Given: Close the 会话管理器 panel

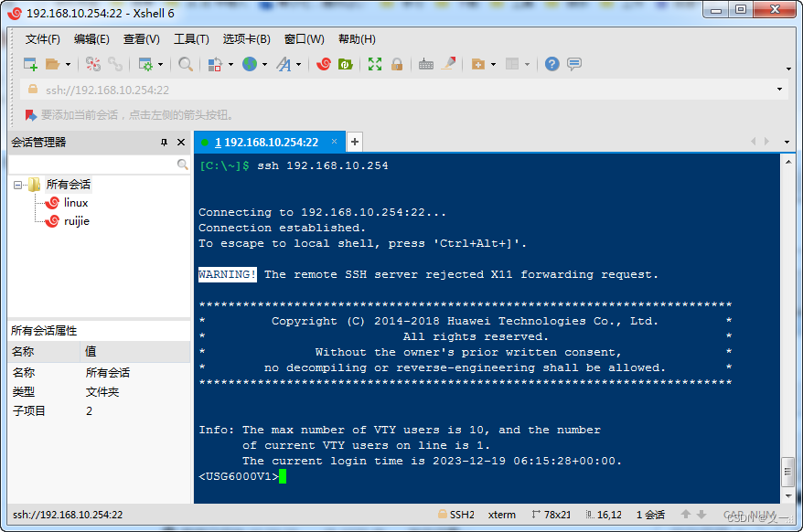Looking at the screenshot, I should coord(181,143).
